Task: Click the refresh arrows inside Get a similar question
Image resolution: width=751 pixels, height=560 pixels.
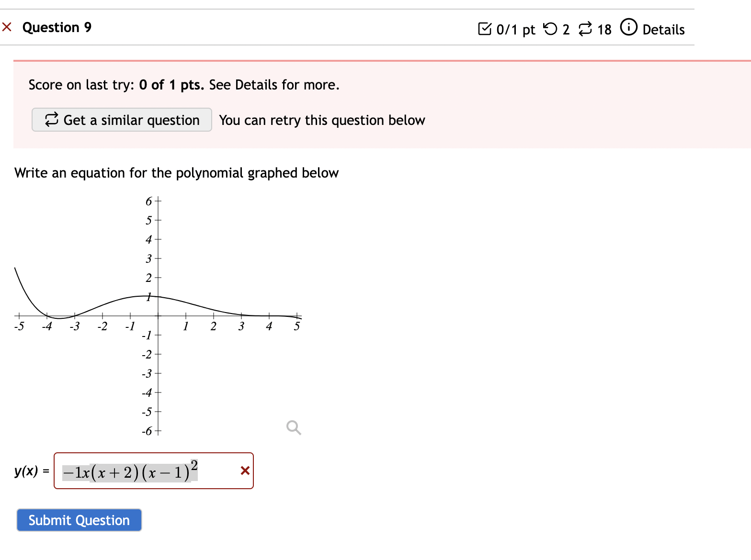Action: tap(52, 120)
